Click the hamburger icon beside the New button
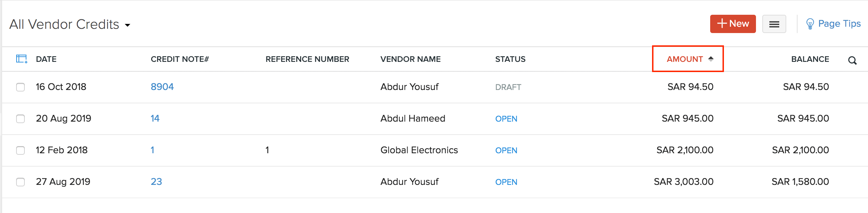868x213 pixels. 774,24
